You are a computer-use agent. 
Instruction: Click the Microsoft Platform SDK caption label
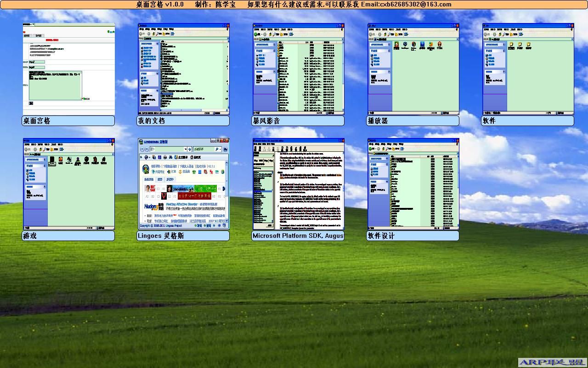[298, 236]
